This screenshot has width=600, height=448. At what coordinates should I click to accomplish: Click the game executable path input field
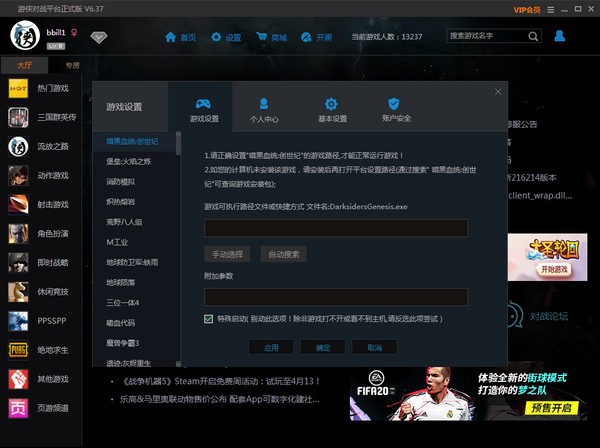(x=336, y=227)
